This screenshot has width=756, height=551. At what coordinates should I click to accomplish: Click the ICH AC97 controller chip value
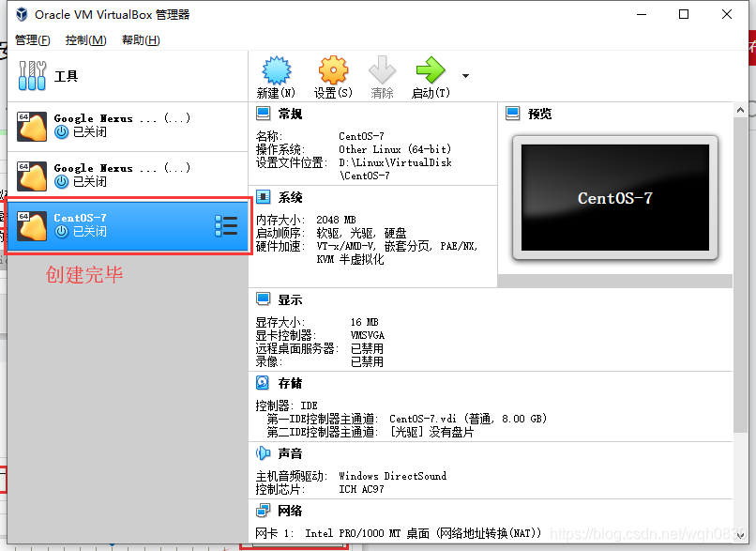tap(362, 489)
